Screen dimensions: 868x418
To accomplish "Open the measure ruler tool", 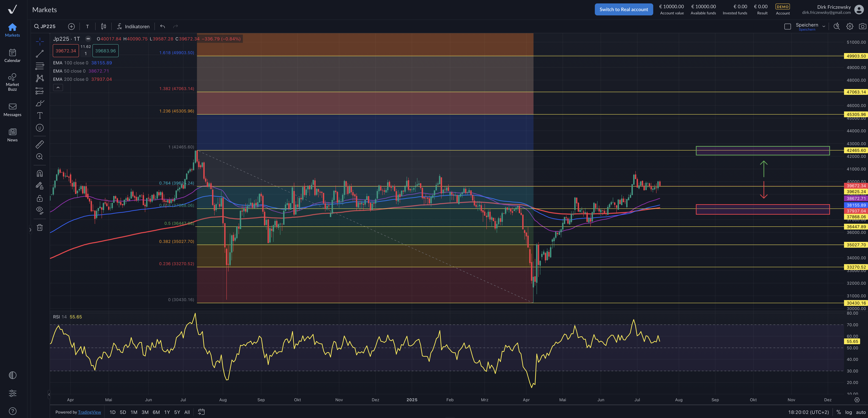I will [40, 144].
